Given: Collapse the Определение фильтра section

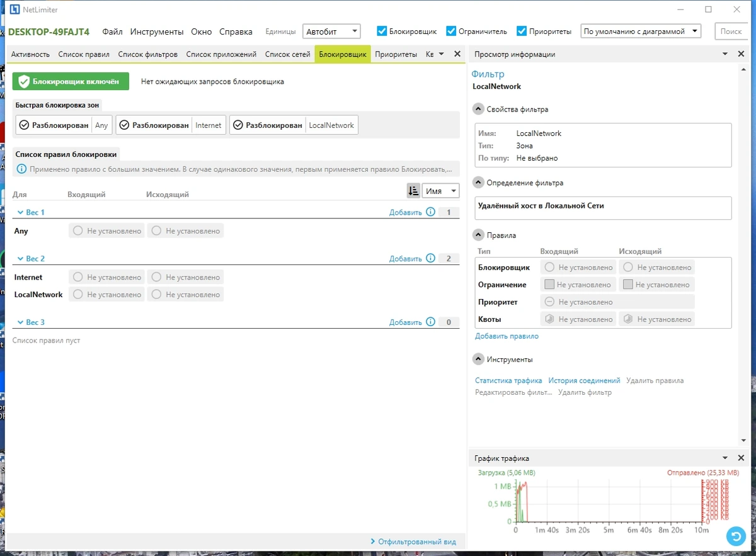Looking at the screenshot, I should [x=478, y=183].
